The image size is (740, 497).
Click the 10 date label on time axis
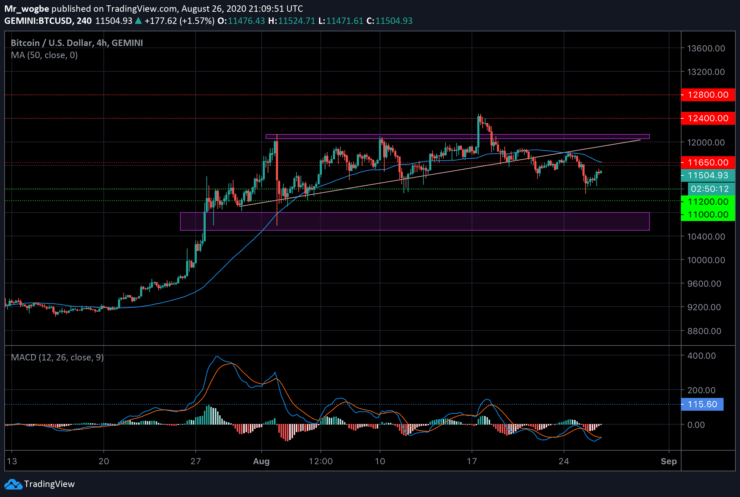380,461
